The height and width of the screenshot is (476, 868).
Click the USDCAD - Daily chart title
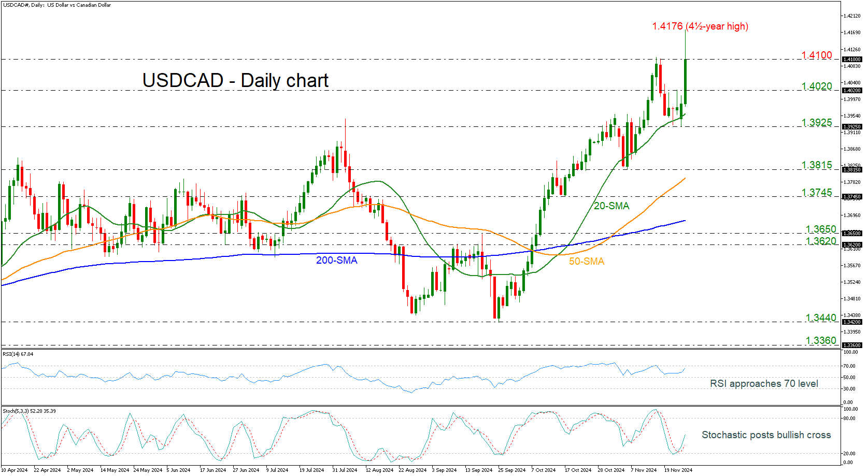pos(235,81)
